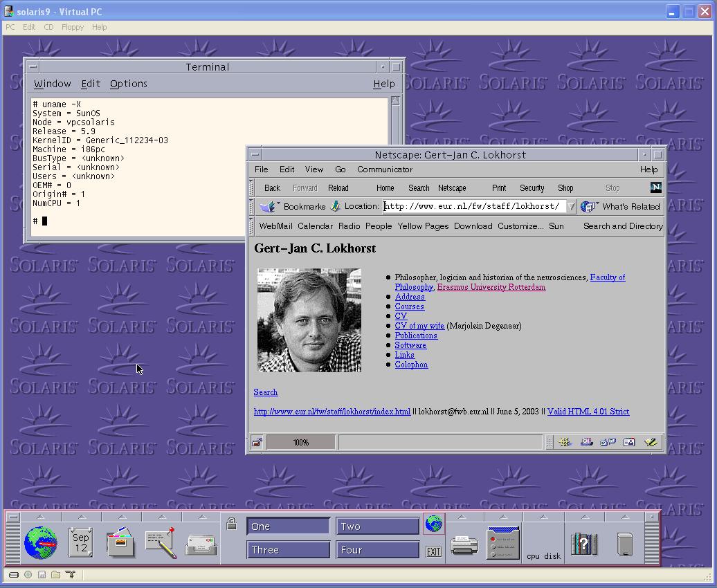Open the printer icon on the front panel
The width and height of the screenshot is (717, 588).
[x=464, y=545]
